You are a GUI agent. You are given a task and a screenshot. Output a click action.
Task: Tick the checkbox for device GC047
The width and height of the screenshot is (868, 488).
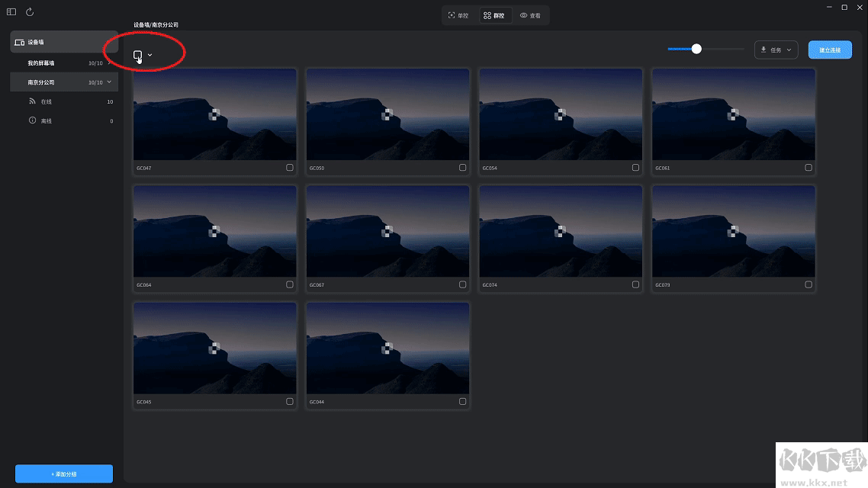tap(290, 168)
